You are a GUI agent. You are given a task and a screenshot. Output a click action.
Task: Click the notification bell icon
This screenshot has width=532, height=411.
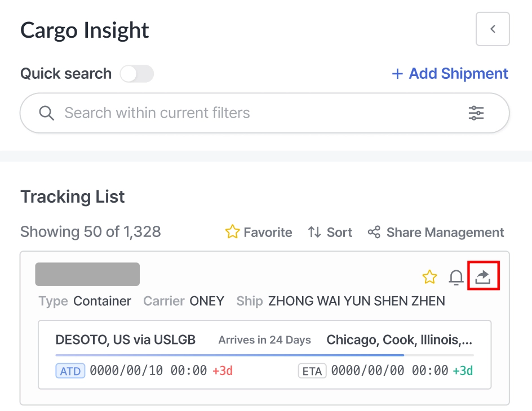pyautogui.click(x=456, y=277)
